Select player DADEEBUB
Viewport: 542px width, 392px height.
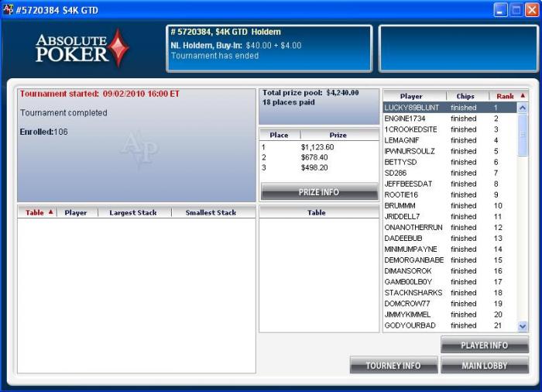[450, 239]
